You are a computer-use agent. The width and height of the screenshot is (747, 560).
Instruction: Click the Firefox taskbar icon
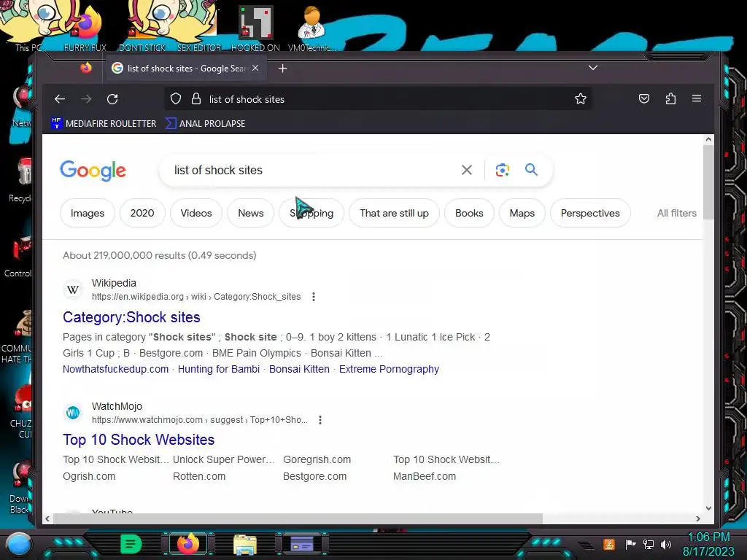(187, 544)
